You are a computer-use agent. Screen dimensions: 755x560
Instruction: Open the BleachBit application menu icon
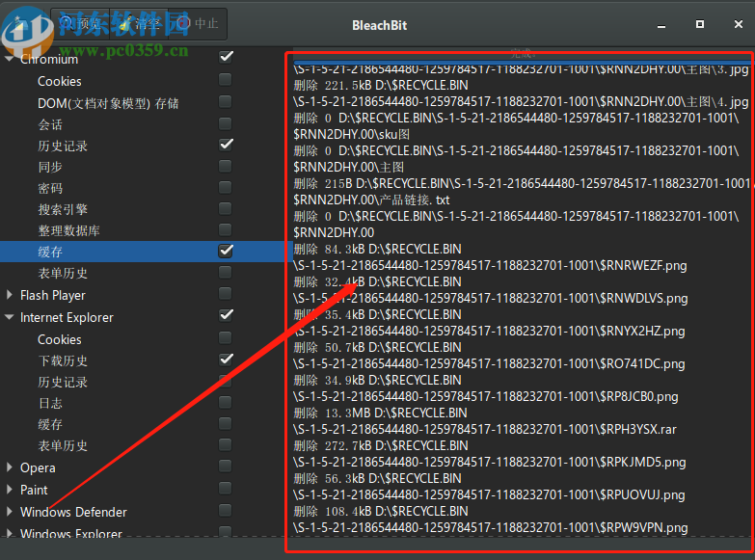[x=19, y=23]
